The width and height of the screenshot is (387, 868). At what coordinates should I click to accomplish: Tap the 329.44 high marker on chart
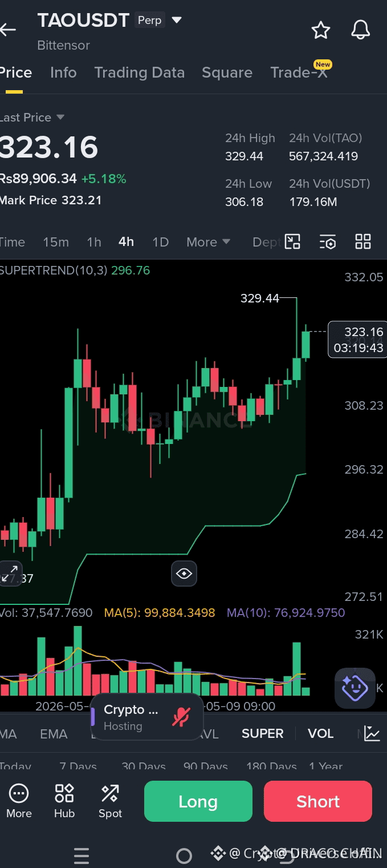(x=260, y=298)
